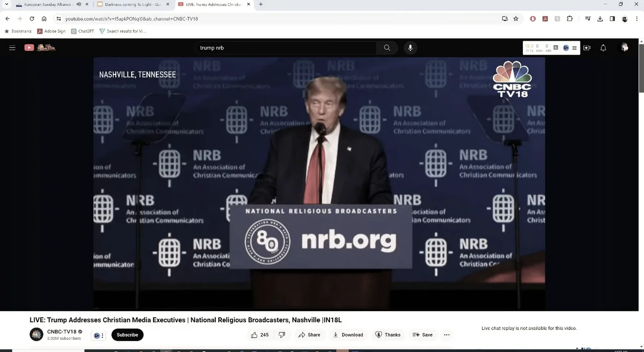
Task: Open the Chrome profile avatar
Action: [624, 19]
